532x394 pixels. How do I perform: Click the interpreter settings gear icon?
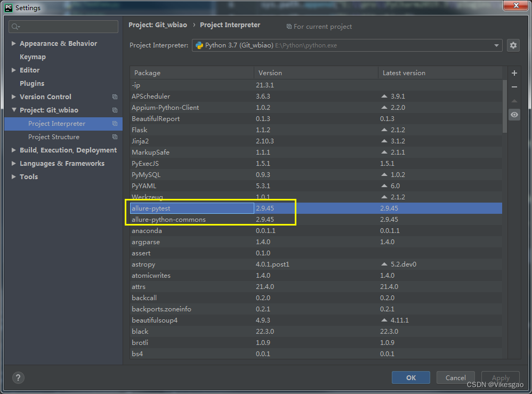pyautogui.click(x=513, y=45)
